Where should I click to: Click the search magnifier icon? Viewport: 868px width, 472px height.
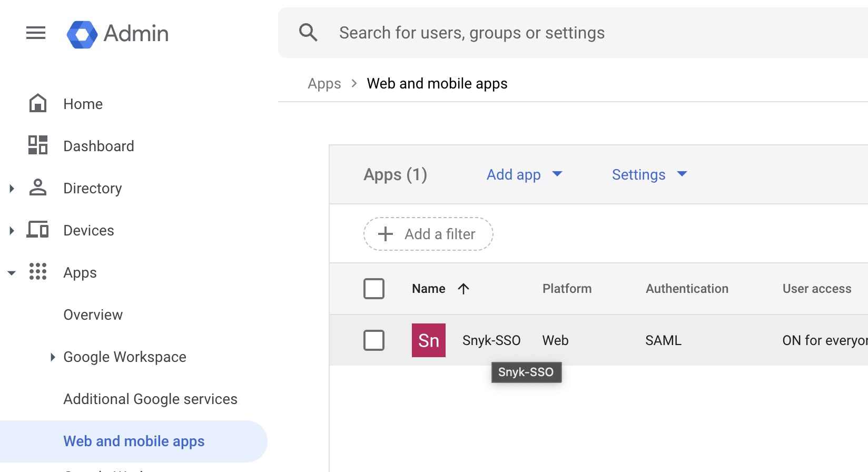[308, 33]
